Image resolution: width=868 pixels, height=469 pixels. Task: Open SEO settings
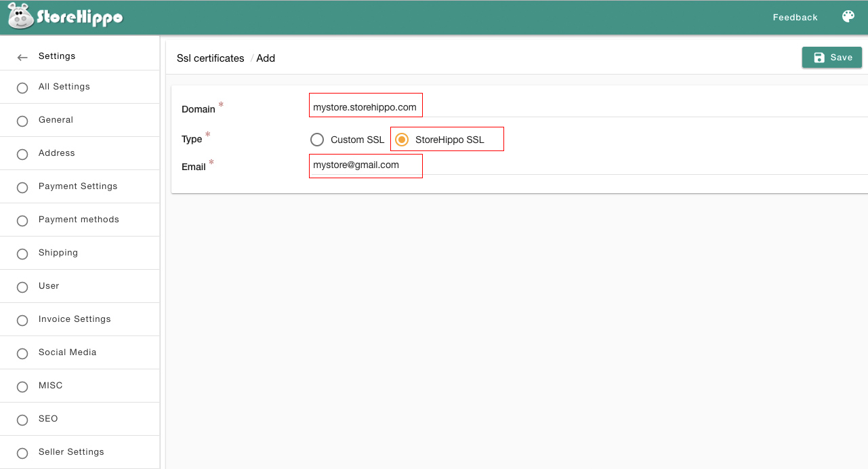pos(80,419)
